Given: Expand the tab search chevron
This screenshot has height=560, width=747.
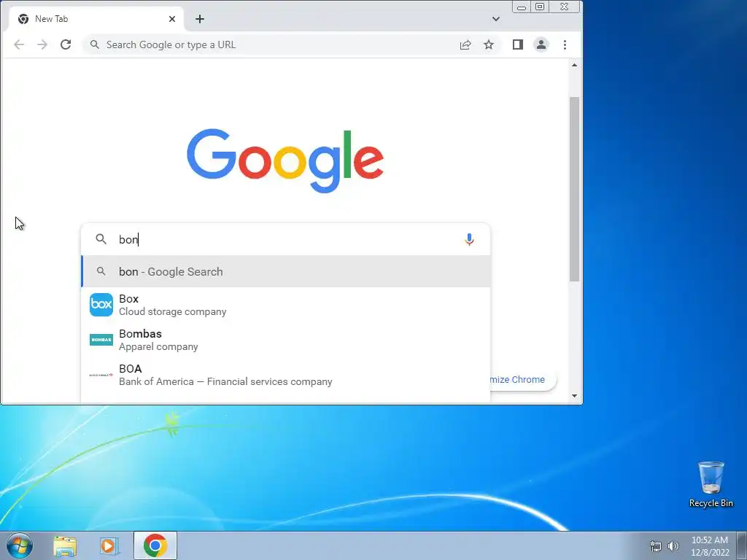Looking at the screenshot, I should coord(496,19).
